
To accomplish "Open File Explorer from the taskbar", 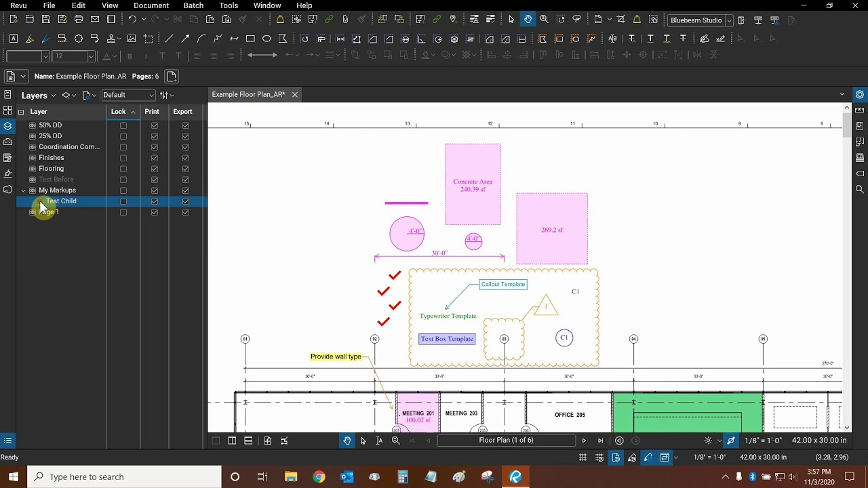I will tap(290, 477).
